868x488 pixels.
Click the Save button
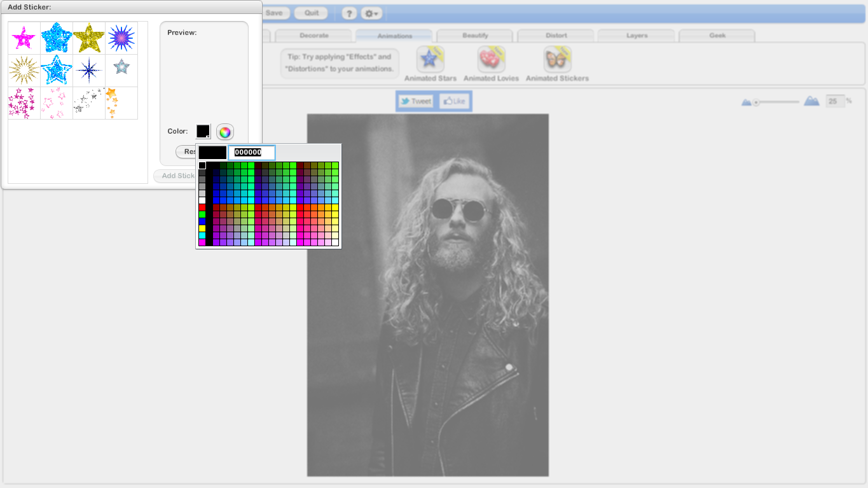tap(276, 13)
